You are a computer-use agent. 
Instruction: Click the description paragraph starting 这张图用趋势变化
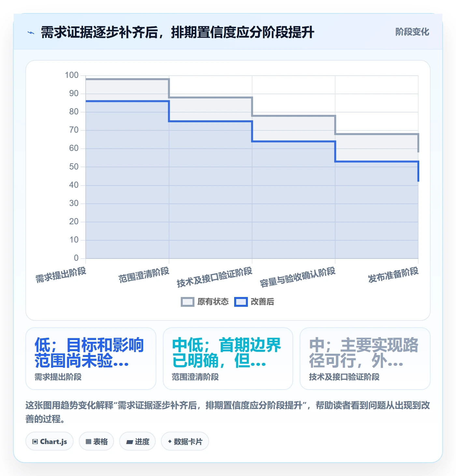pos(228,412)
